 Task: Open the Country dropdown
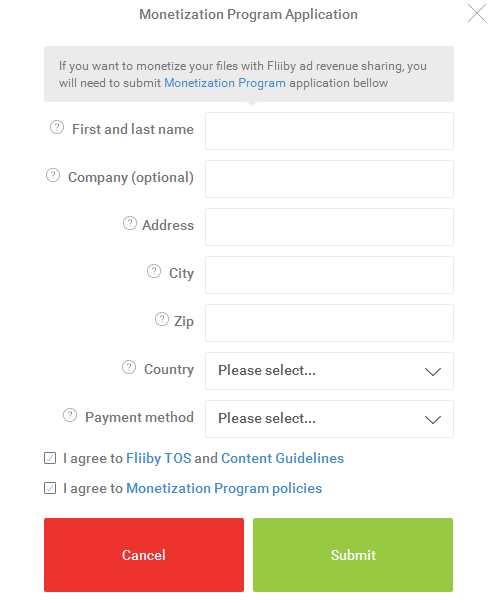click(330, 371)
